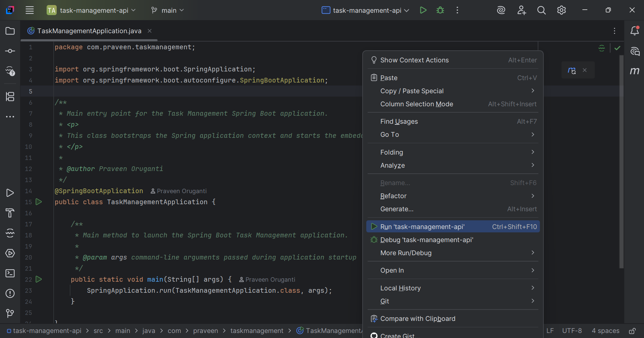Expand the Go To submenu

click(x=453, y=134)
